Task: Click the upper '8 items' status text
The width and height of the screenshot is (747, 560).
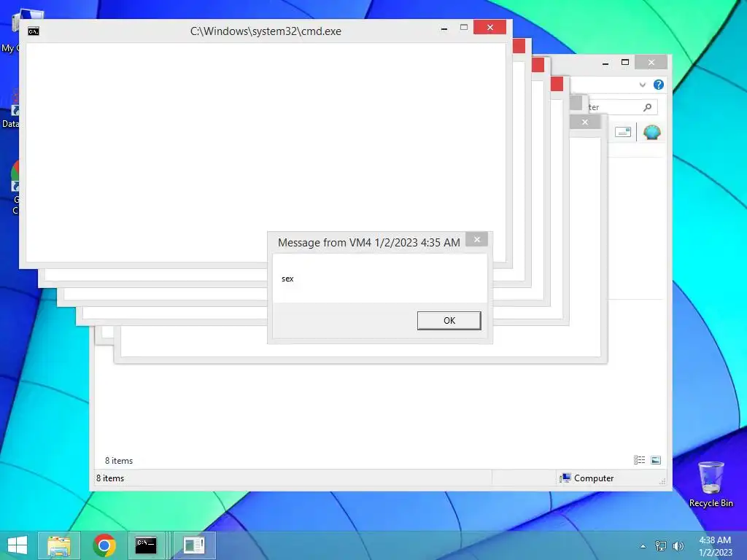Action: click(119, 461)
